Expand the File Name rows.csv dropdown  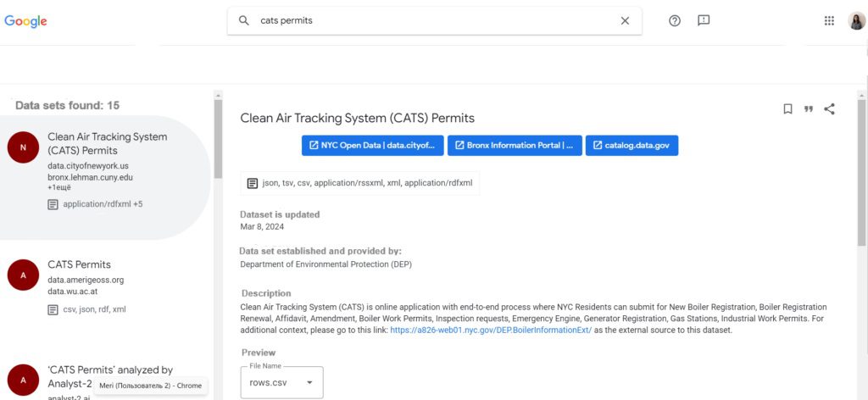281,382
